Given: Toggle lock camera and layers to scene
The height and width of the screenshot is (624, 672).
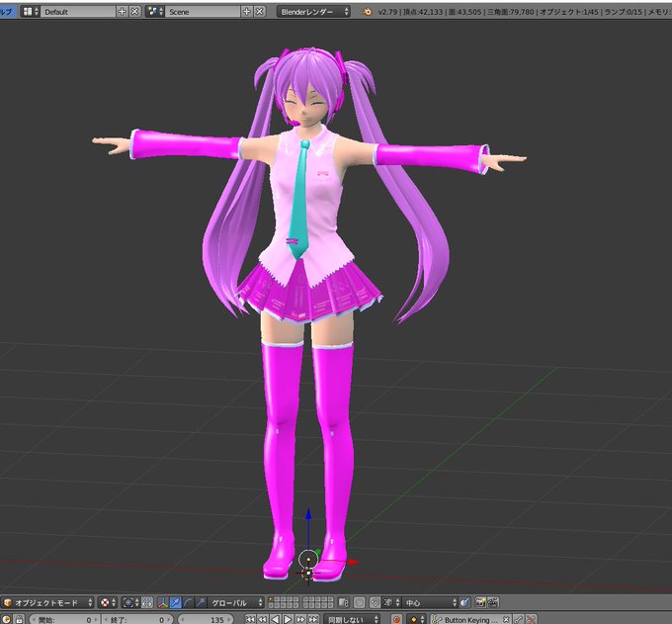Looking at the screenshot, I should [344, 602].
